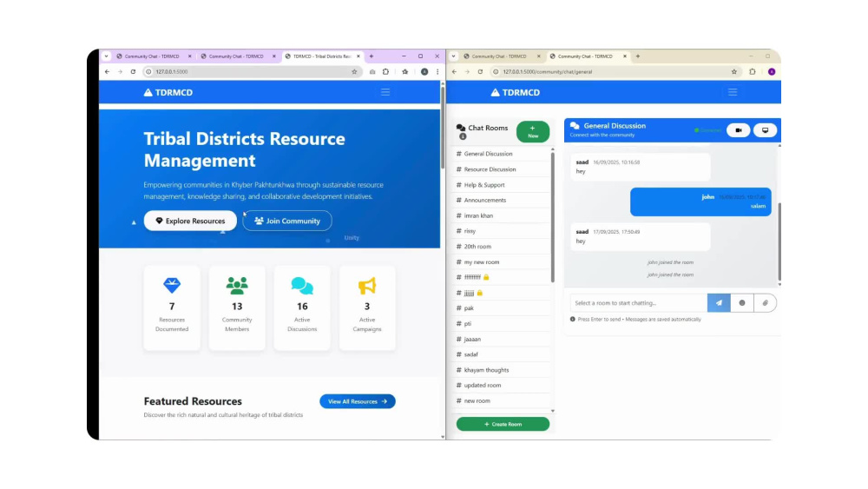This screenshot has height=489, width=868.
Task: Open the bookmarks star-list icon in the left toolbar
Action: [405, 71]
